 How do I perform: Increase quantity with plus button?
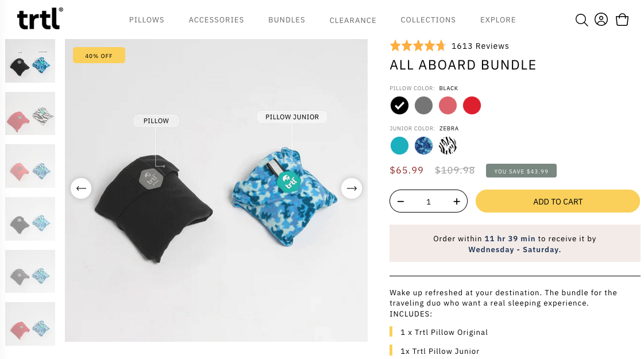point(457,201)
